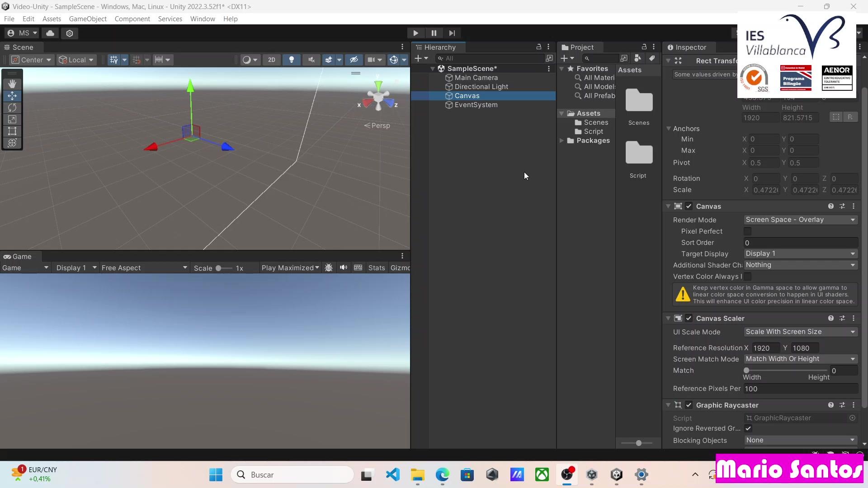Click the Step frame button
The image size is (868, 488).
coord(452,33)
